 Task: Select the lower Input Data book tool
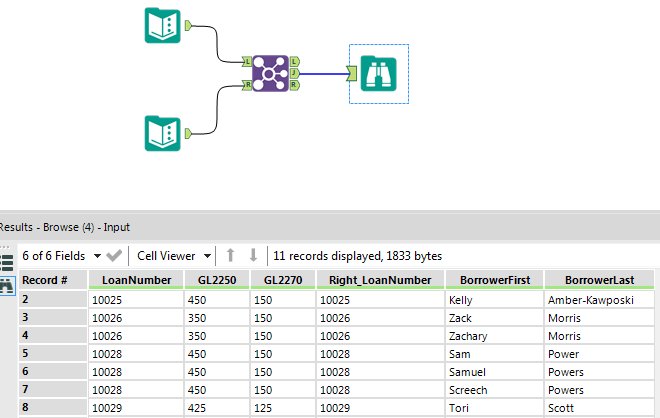(x=162, y=133)
